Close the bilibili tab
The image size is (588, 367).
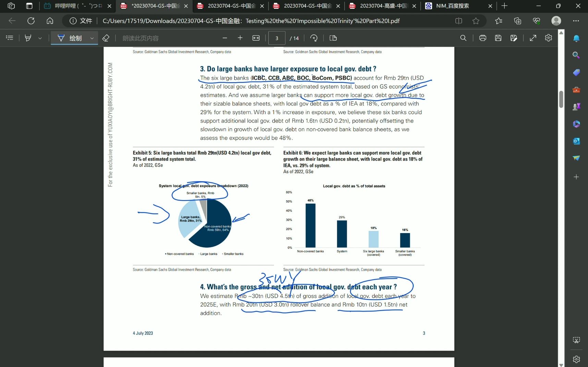tap(110, 6)
